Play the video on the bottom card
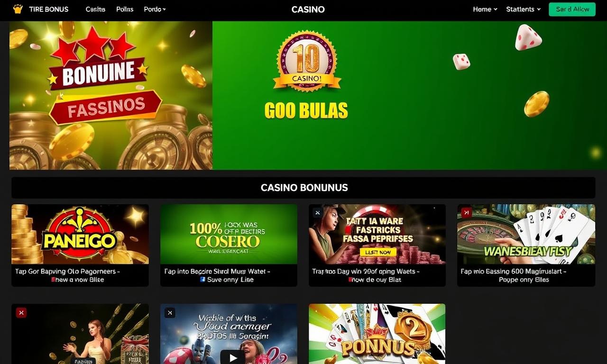Image resolution: width=607 pixels, height=364 pixels. click(230, 357)
